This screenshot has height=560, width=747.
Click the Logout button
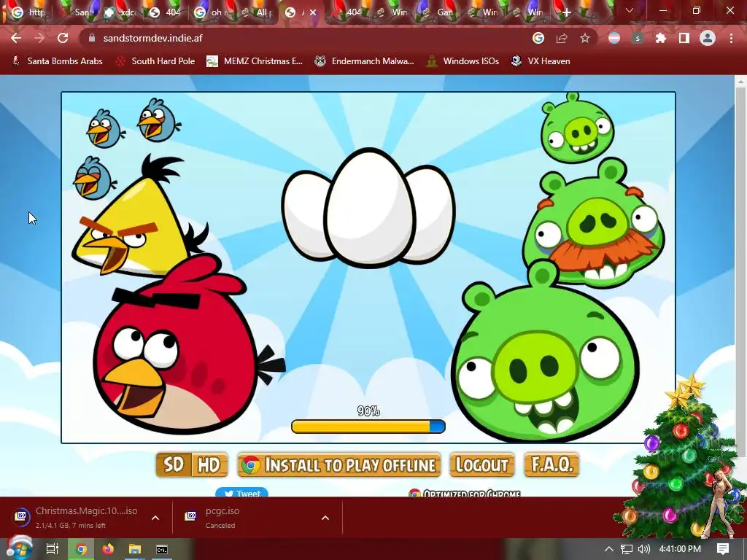click(481, 464)
